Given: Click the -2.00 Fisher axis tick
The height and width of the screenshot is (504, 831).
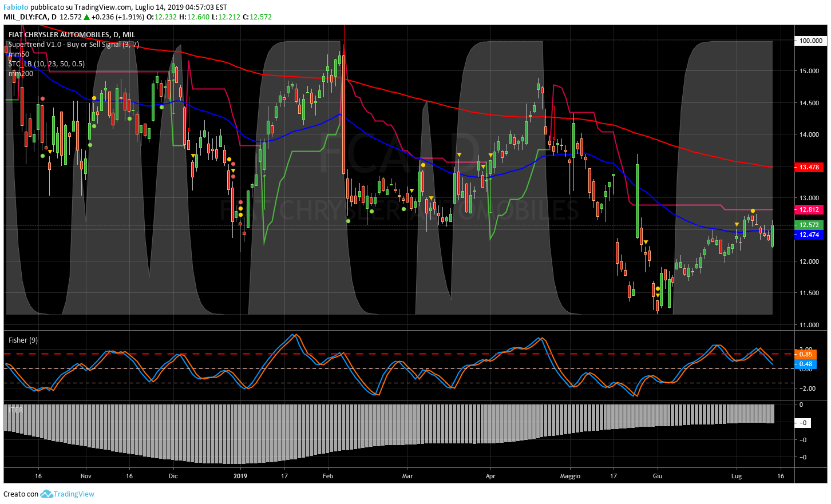Looking at the screenshot, I should click(x=807, y=388).
